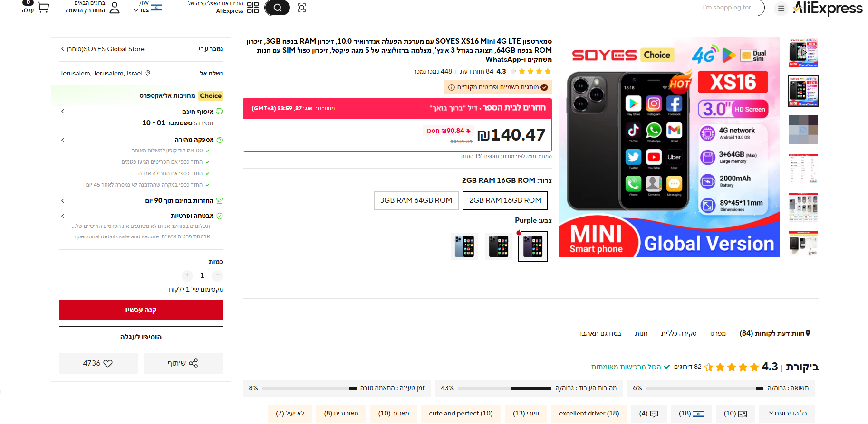This screenshot has width=868, height=424.
Task: Filter reviews from Israel flag (18)
Action: [x=692, y=414]
